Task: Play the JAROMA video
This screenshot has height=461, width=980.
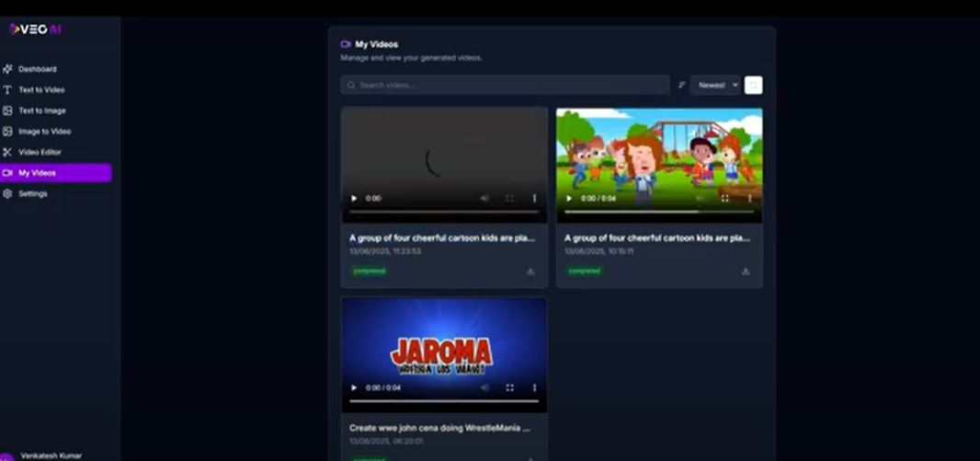Action: click(354, 387)
